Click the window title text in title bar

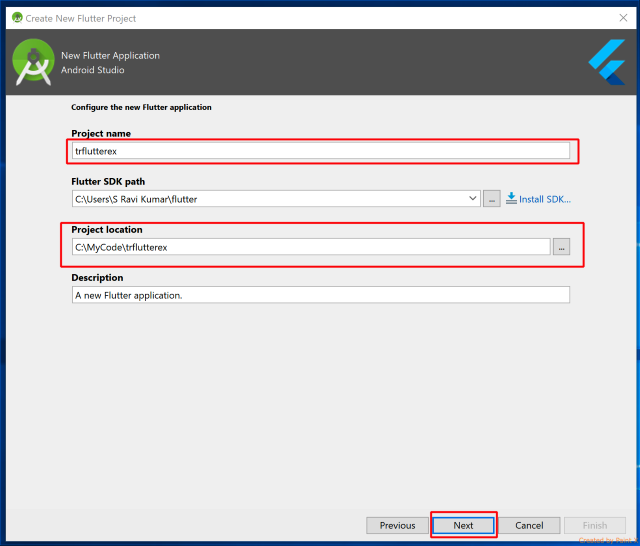[80, 18]
